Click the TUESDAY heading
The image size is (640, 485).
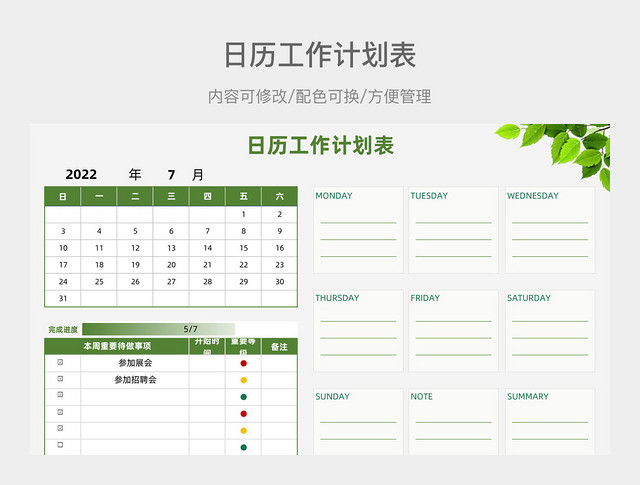tap(429, 196)
